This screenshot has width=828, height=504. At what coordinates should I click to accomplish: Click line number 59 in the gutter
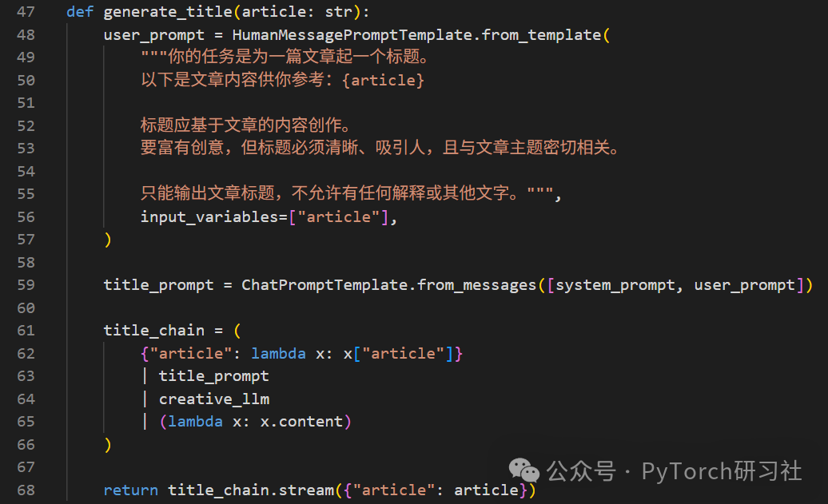[x=26, y=285]
